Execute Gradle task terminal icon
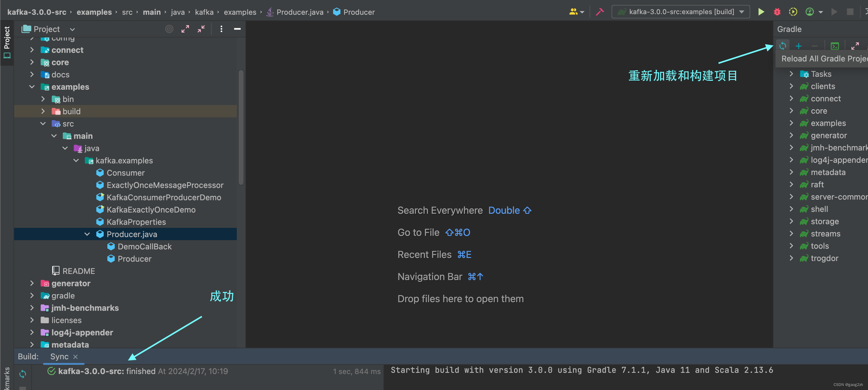The height and width of the screenshot is (390, 868). (x=835, y=46)
